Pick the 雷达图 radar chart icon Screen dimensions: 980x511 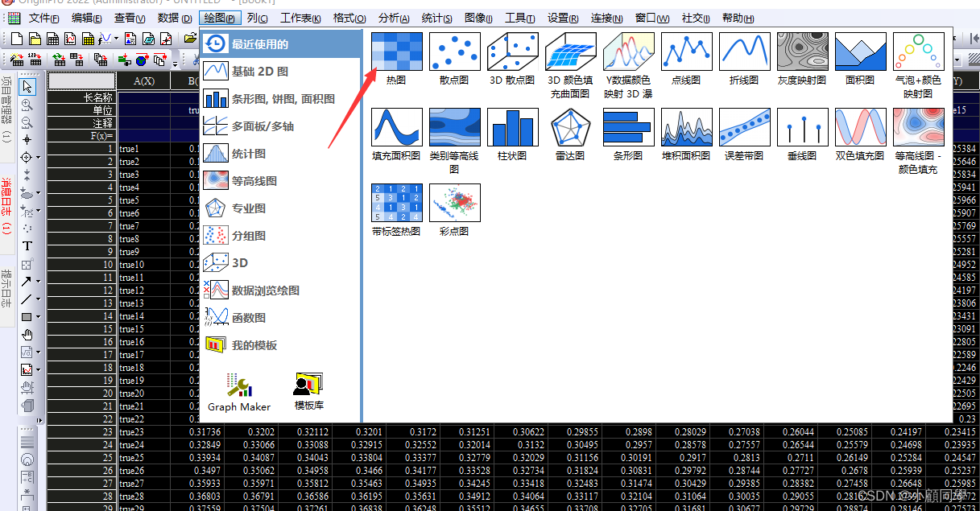pos(571,134)
